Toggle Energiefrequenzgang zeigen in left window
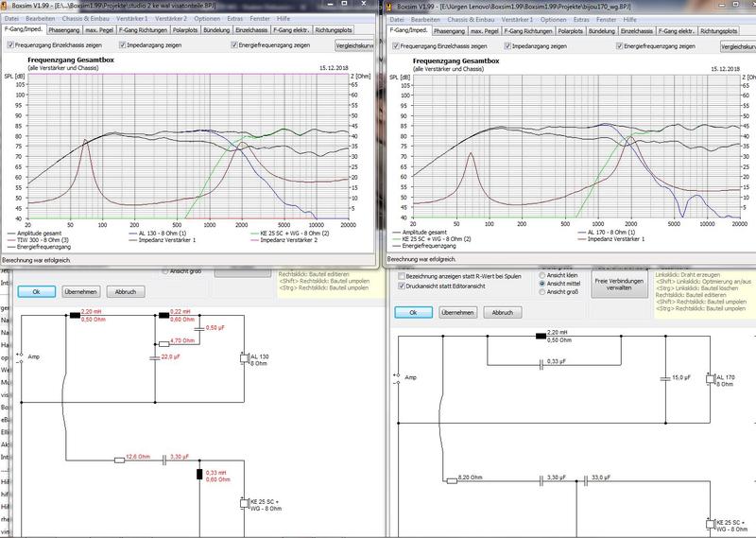This screenshot has width=756, height=538. [x=234, y=44]
